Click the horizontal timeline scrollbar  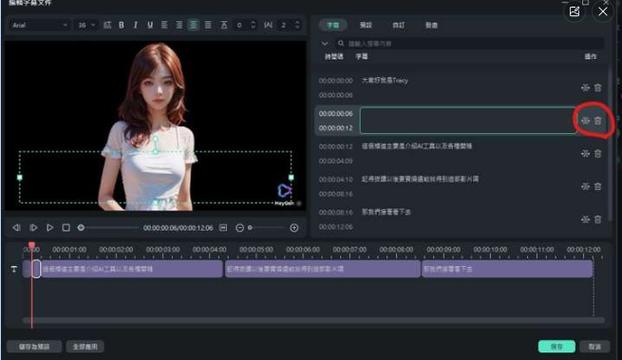(x=313, y=320)
